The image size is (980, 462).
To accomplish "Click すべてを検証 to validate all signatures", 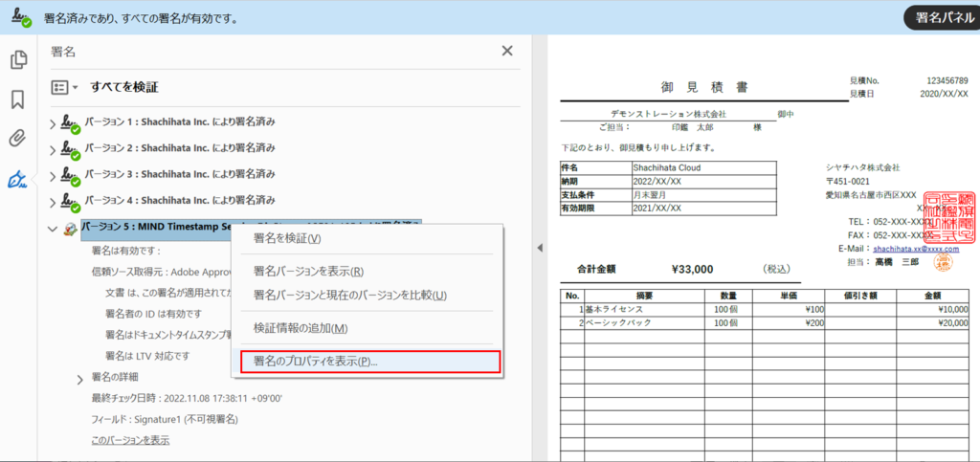I will coord(123,87).
